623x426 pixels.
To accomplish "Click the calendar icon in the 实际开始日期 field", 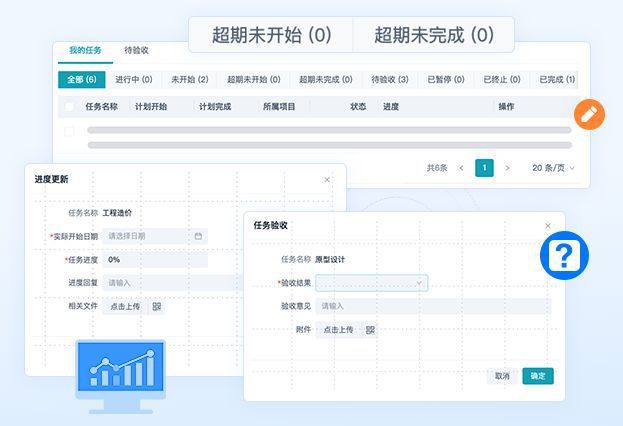I will tap(198, 236).
